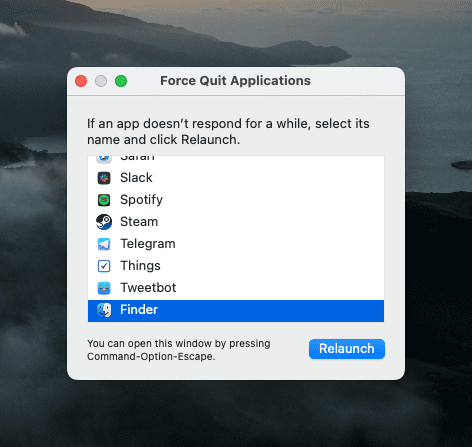Click the highlighted Finder row
Image resolution: width=472 pixels, height=447 pixels.
(x=236, y=311)
